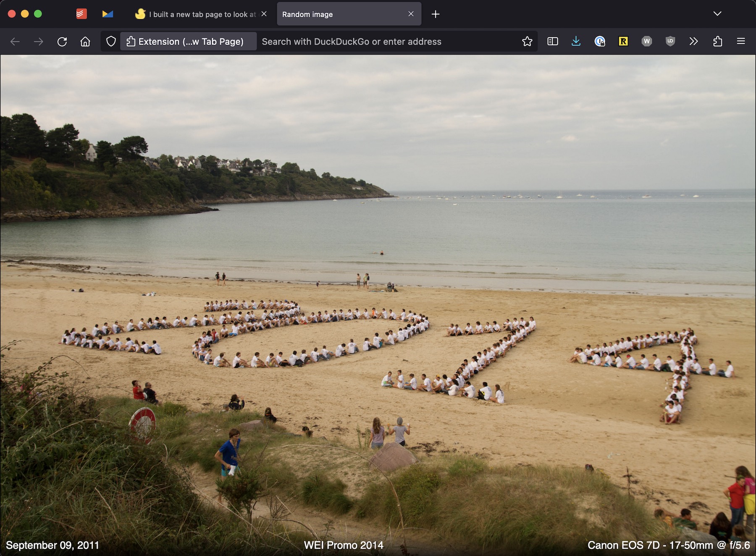Expand the list-all-tabs dropdown arrow
Viewport: 756px width, 556px height.
click(x=717, y=14)
